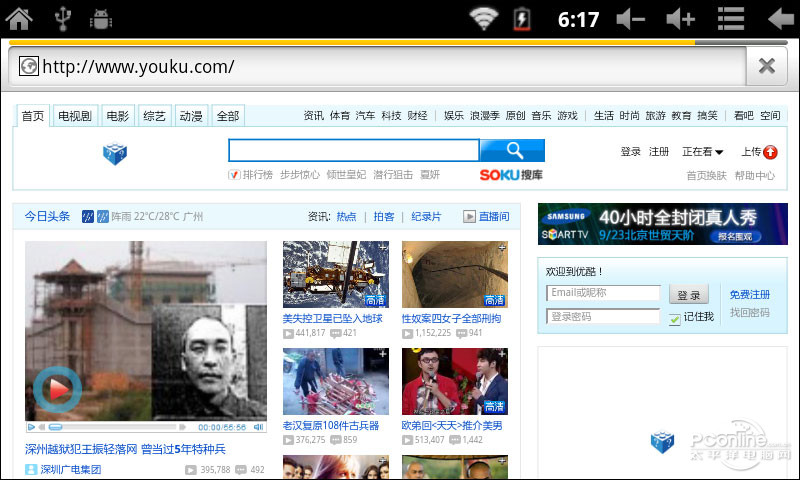The image size is (800, 480).
Task: Focus the Email或昵称 field
Action: coord(603,293)
